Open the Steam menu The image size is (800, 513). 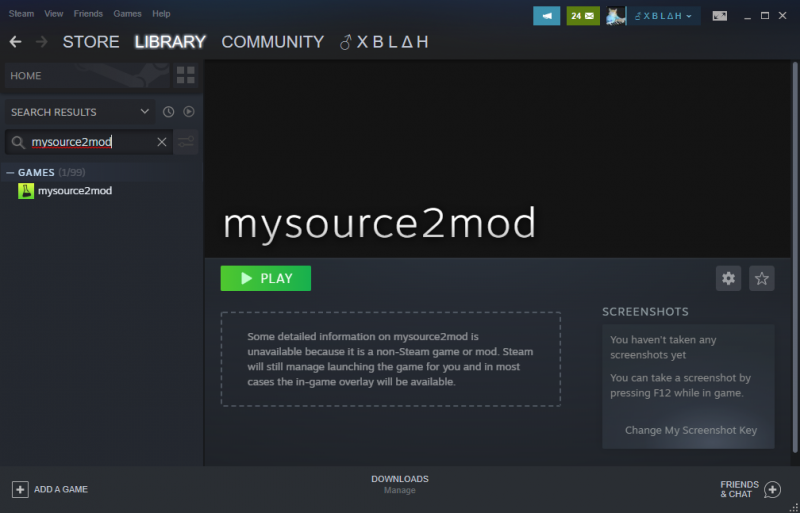(21, 14)
